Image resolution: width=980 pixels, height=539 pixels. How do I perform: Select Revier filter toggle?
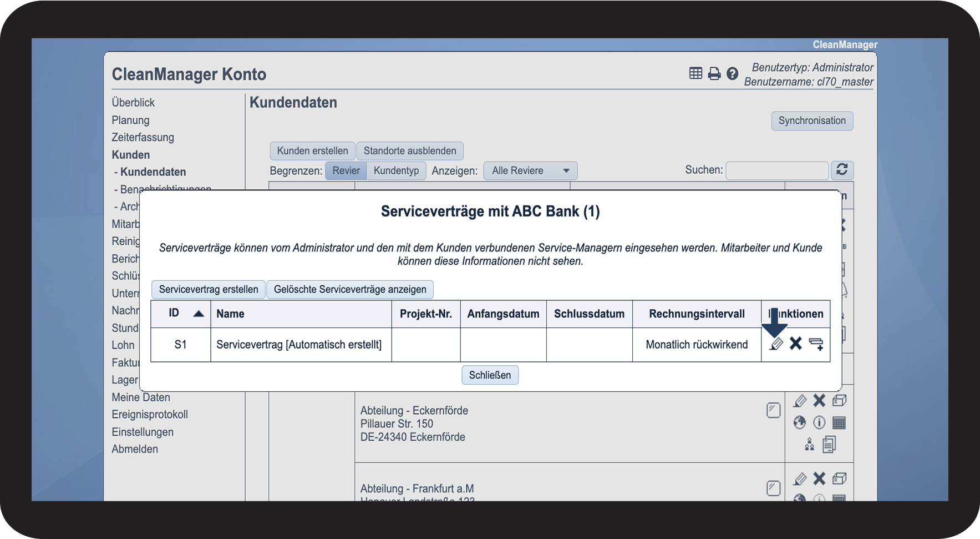pos(346,171)
